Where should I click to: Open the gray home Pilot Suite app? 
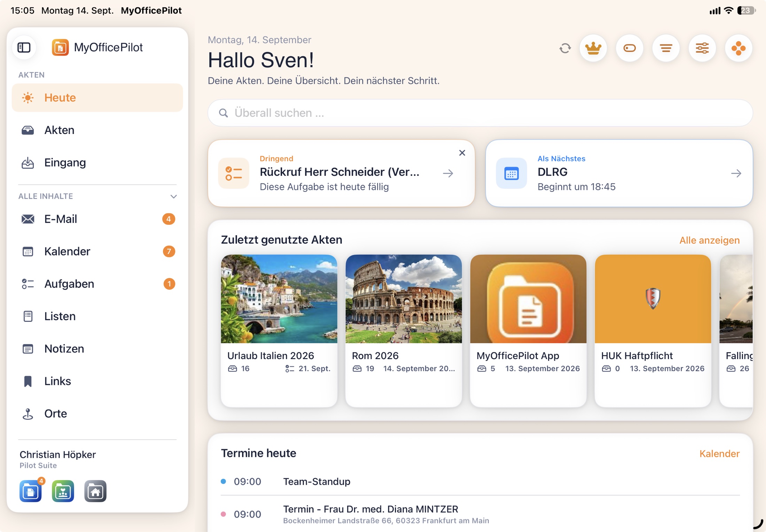pos(95,491)
